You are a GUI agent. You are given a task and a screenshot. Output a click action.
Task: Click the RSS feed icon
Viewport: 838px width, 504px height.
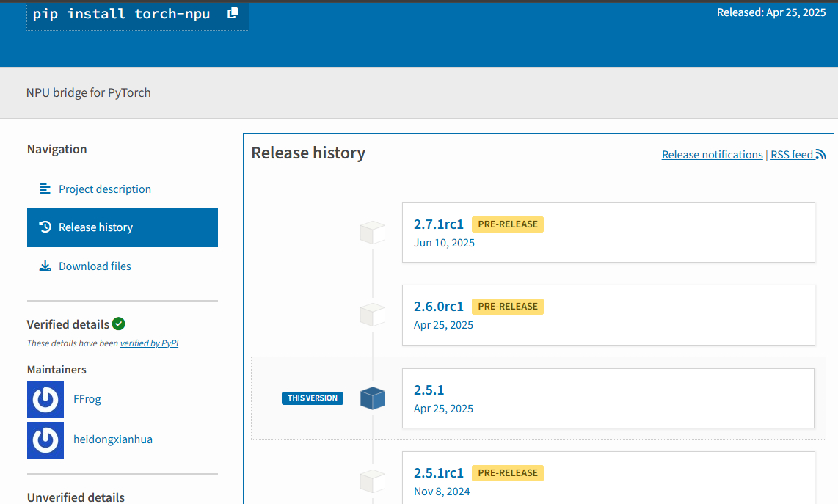coord(820,155)
